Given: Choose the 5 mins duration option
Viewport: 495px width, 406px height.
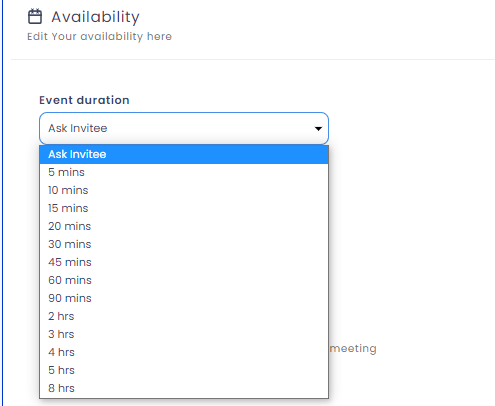Looking at the screenshot, I should (x=184, y=172).
